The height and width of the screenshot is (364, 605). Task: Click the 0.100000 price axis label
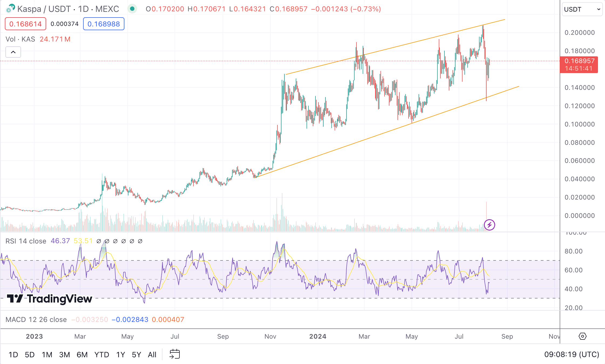tap(580, 124)
